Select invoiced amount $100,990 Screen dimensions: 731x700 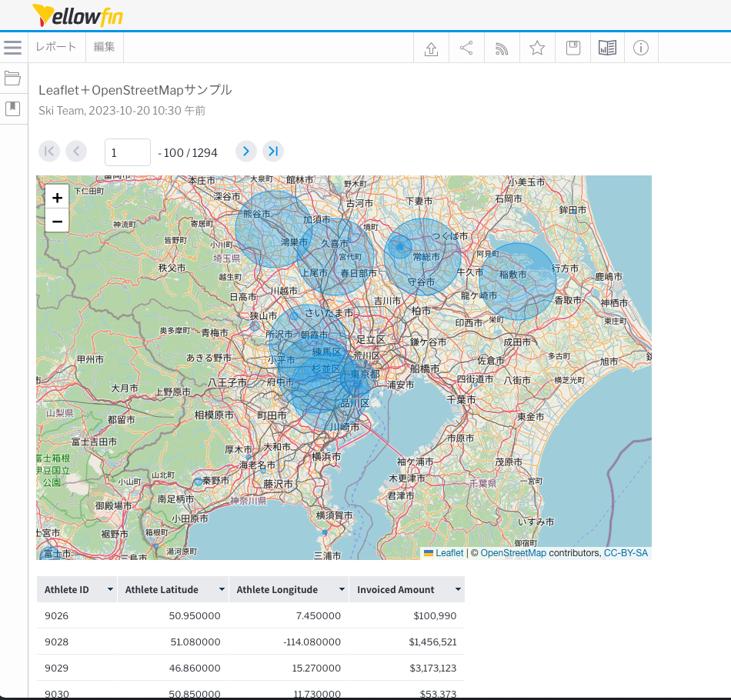point(435,615)
